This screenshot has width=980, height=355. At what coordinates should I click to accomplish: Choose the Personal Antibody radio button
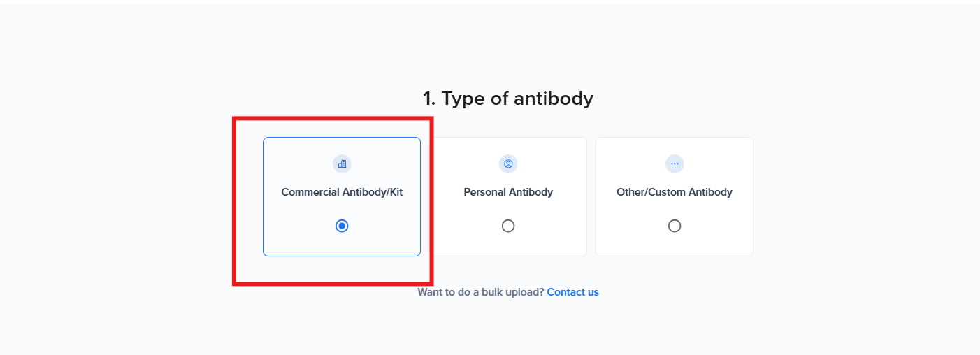(508, 226)
